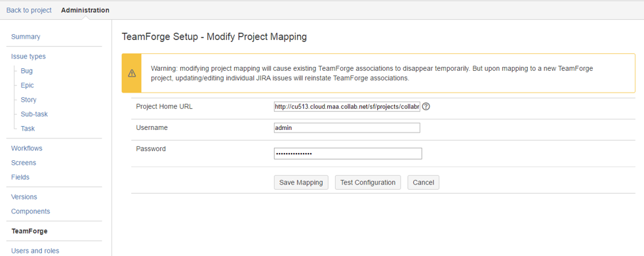Open Workflows settings

27,148
